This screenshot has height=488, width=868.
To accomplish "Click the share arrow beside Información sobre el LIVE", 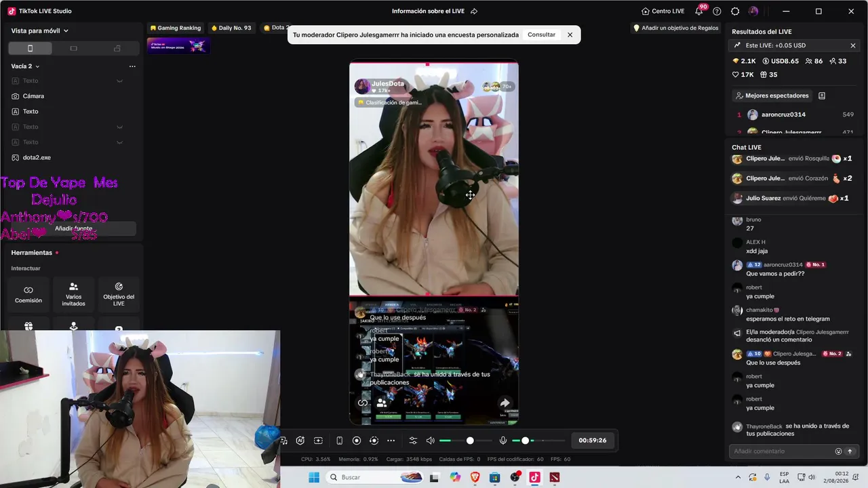I will coord(474,11).
